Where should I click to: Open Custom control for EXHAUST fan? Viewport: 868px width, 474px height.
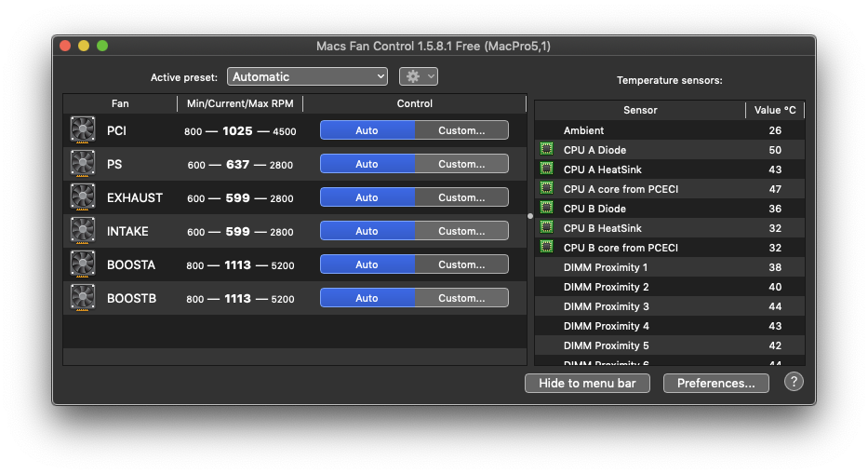point(461,197)
